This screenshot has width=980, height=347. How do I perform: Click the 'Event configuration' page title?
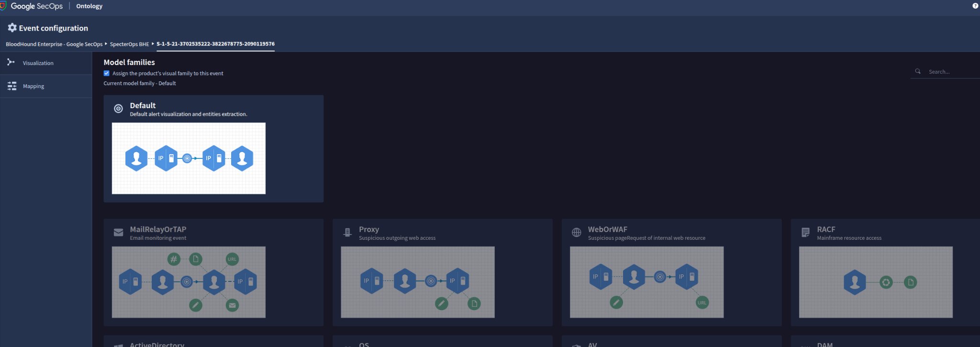54,28
